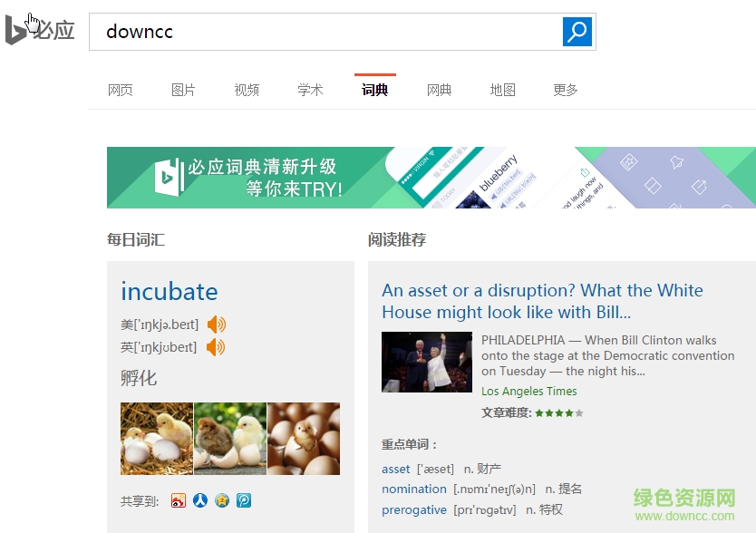This screenshot has width=756, height=533.
Task: Expand the 更多 menu
Action: [566, 91]
